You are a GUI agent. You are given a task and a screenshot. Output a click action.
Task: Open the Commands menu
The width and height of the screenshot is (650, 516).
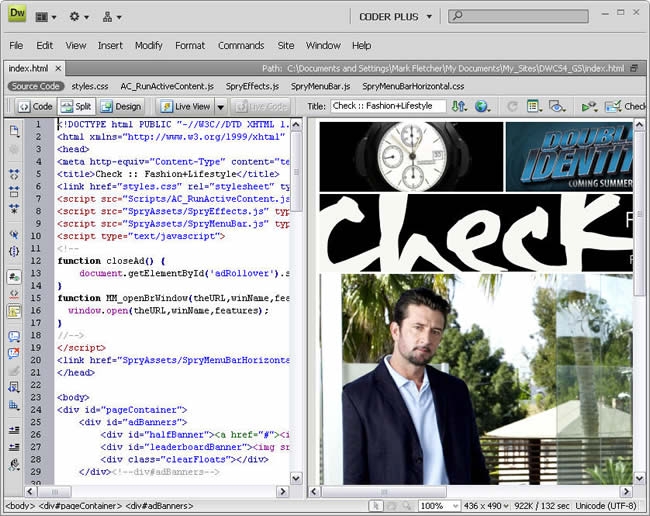tap(241, 46)
